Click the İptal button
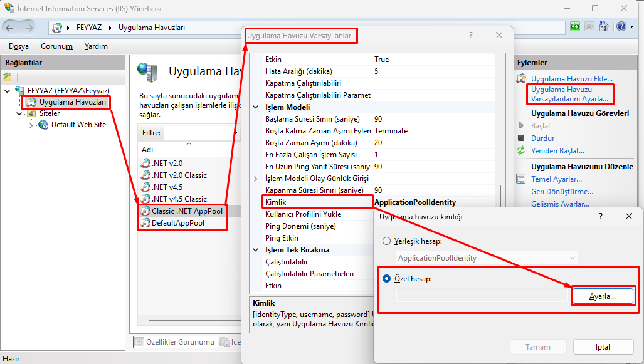Image resolution: width=644 pixels, height=364 pixels. (602, 347)
